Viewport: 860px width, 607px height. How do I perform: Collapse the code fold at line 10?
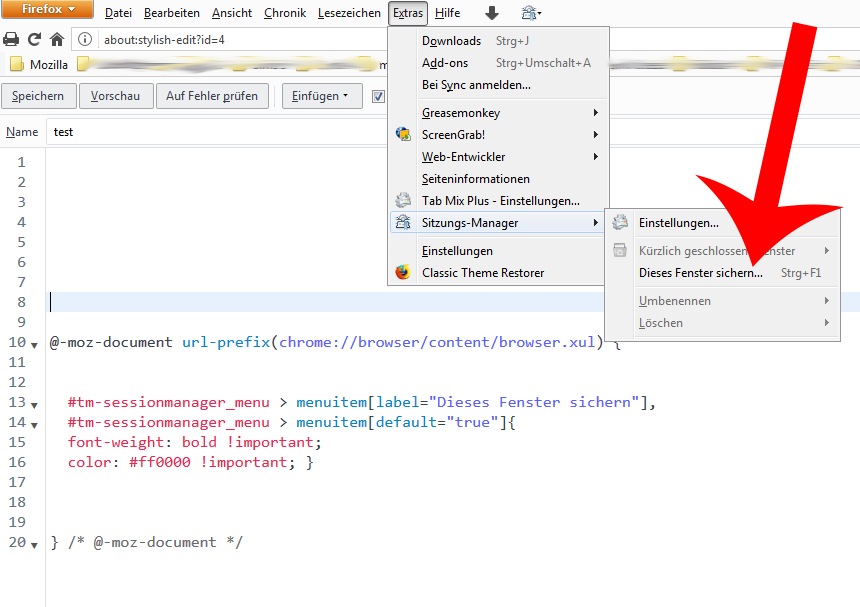(x=35, y=344)
